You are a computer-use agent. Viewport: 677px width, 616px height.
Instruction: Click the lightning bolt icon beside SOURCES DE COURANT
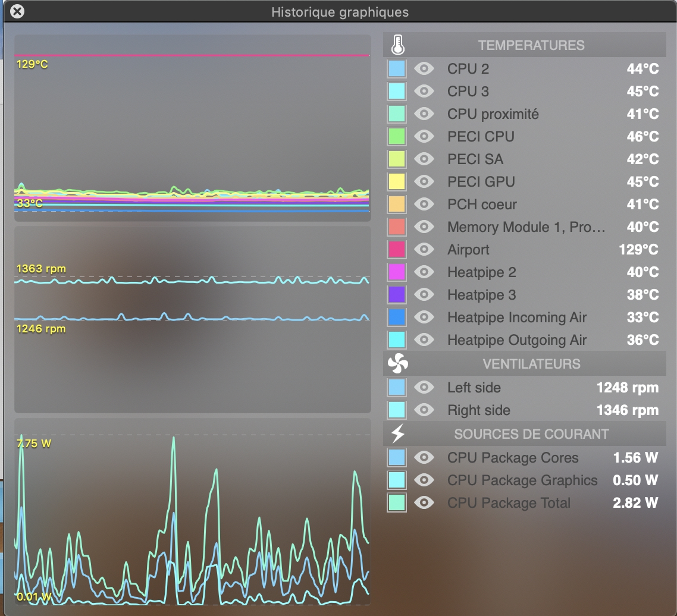[397, 434]
